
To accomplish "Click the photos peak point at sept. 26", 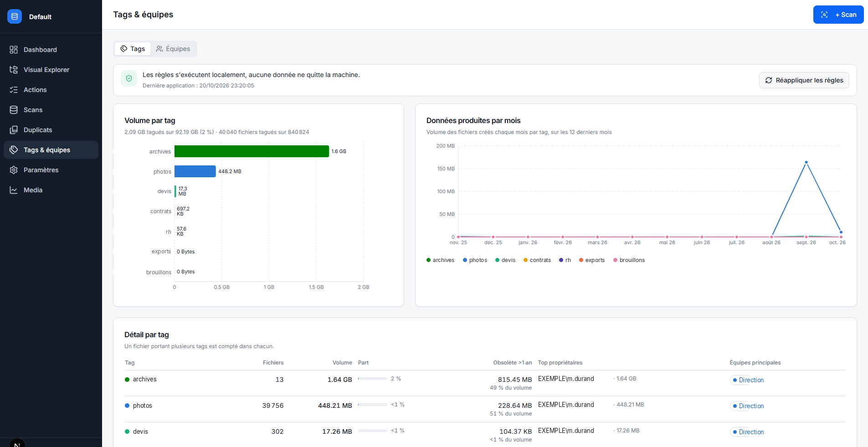I will [806, 162].
